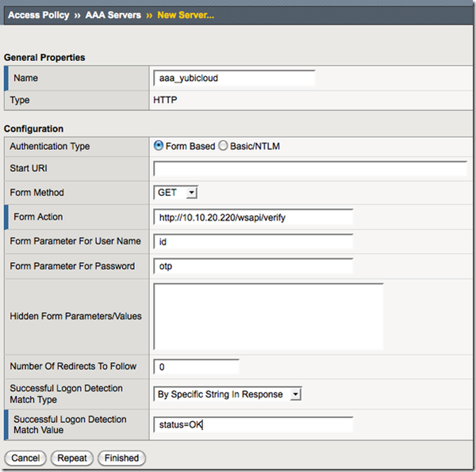Focus the Name field containing aaa_yubicloud
476x472 pixels.
tap(234, 79)
